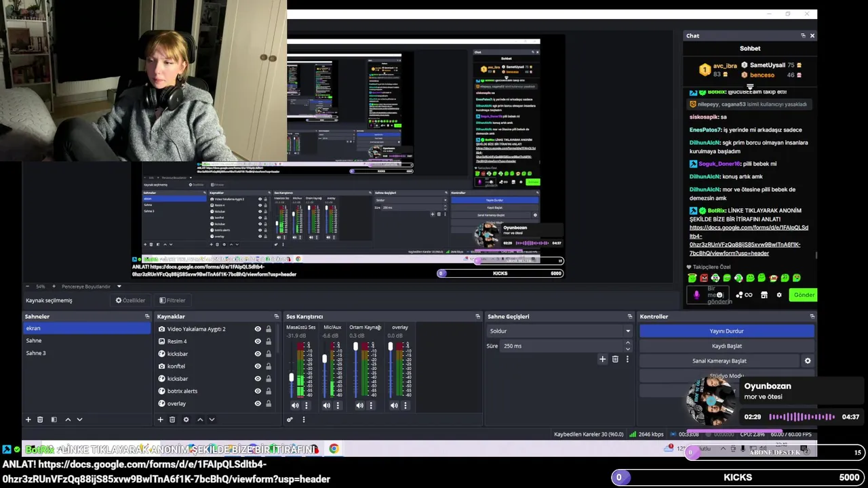Screen dimensions: 868x488
Task: Move scene up with Sahneler up arrow
Action: pyautogui.click(x=68, y=420)
